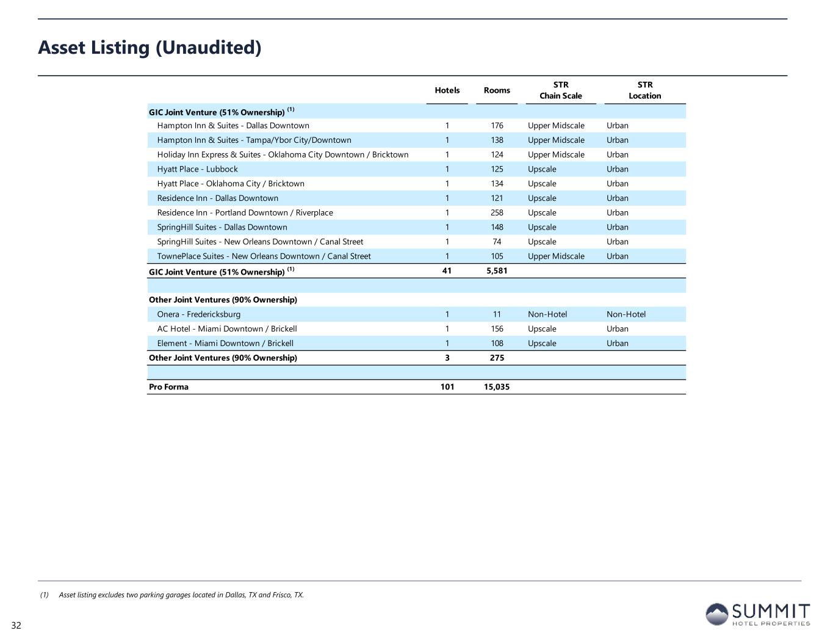The width and height of the screenshot is (833, 644).
Task: Click room count "74" for SpringHill Suites New Orleans
Action: [x=497, y=242]
